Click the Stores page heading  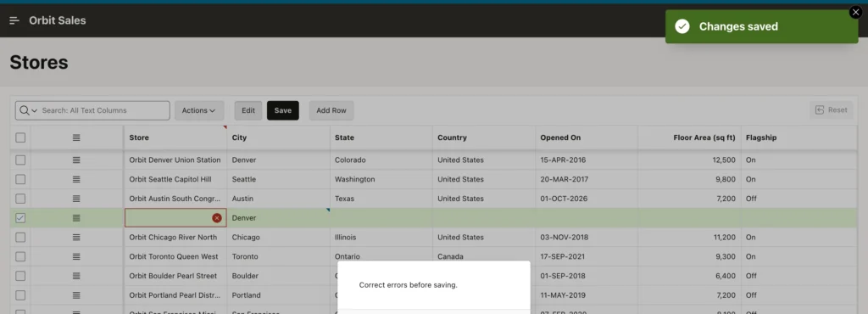click(39, 63)
